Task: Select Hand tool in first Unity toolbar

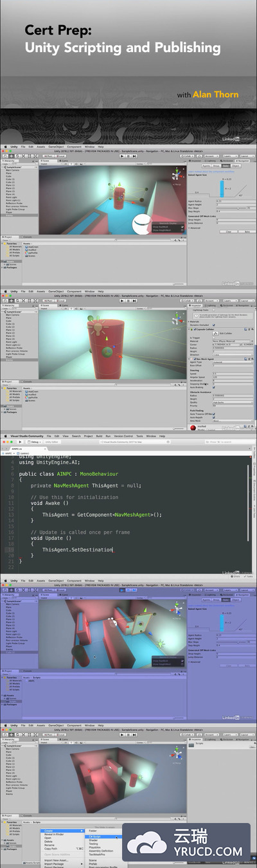Action: click(4, 156)
